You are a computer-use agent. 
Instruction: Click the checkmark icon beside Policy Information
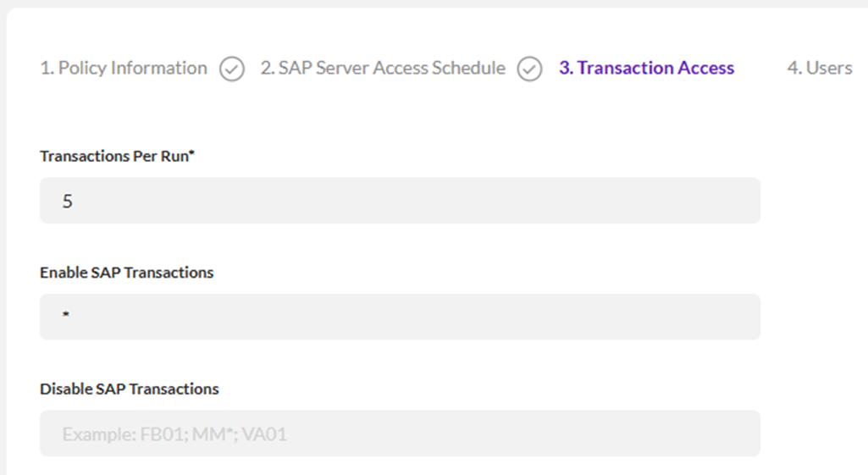(x=232, y=69)
